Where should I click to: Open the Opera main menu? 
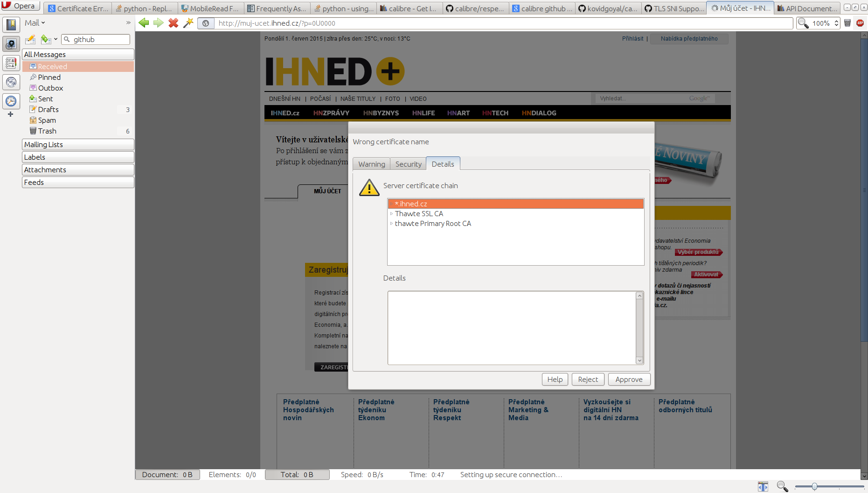point(20,6)
